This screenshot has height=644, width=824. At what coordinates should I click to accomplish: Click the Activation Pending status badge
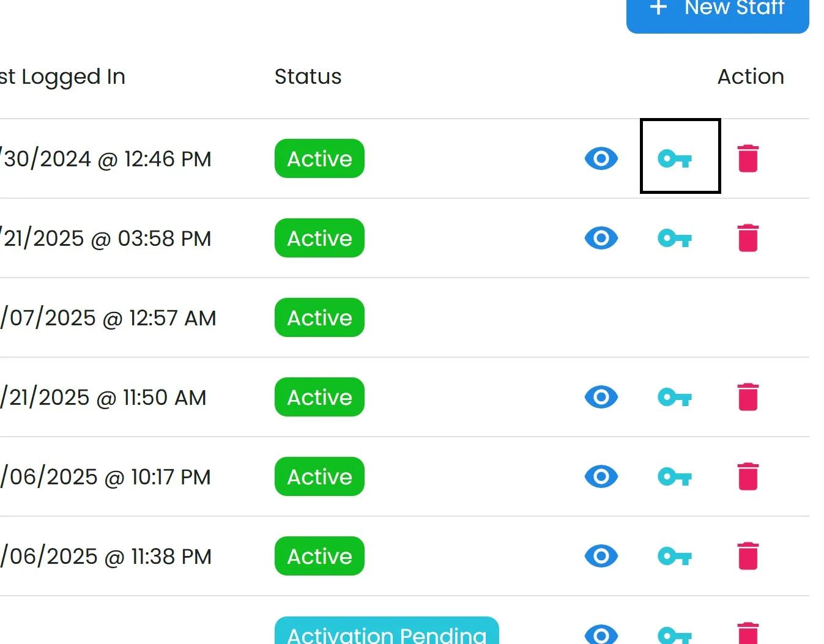point(387,633)
